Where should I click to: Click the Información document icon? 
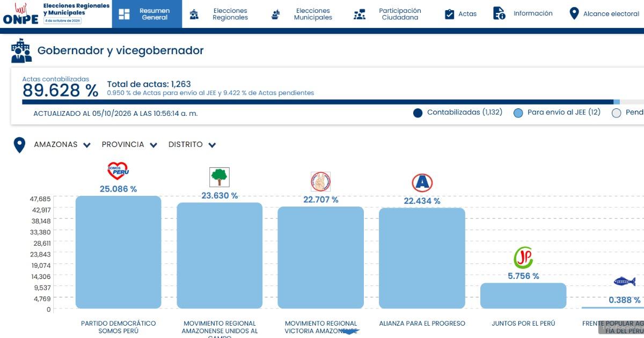pyautogui.click(x=499, y=13)
